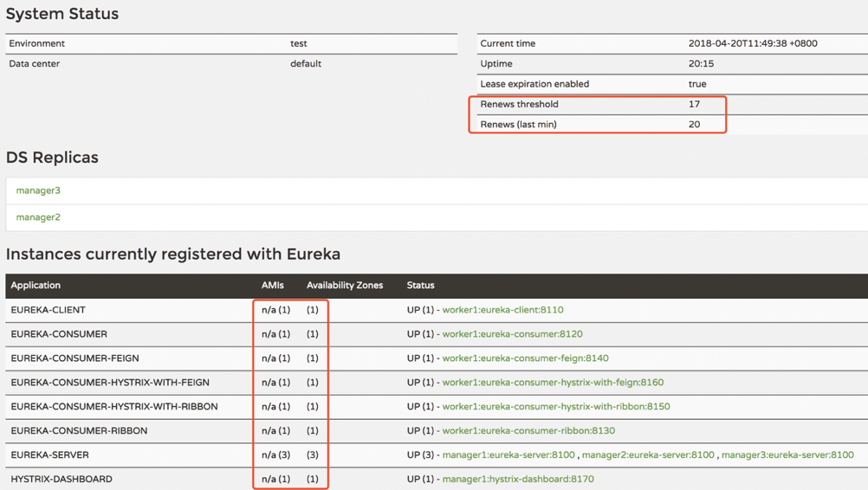The height and width of the screenshot is (490, 868).
Task: Click the EUREKA-CONSUMER-RIBBON application name
Action: [x=79, y=431]
